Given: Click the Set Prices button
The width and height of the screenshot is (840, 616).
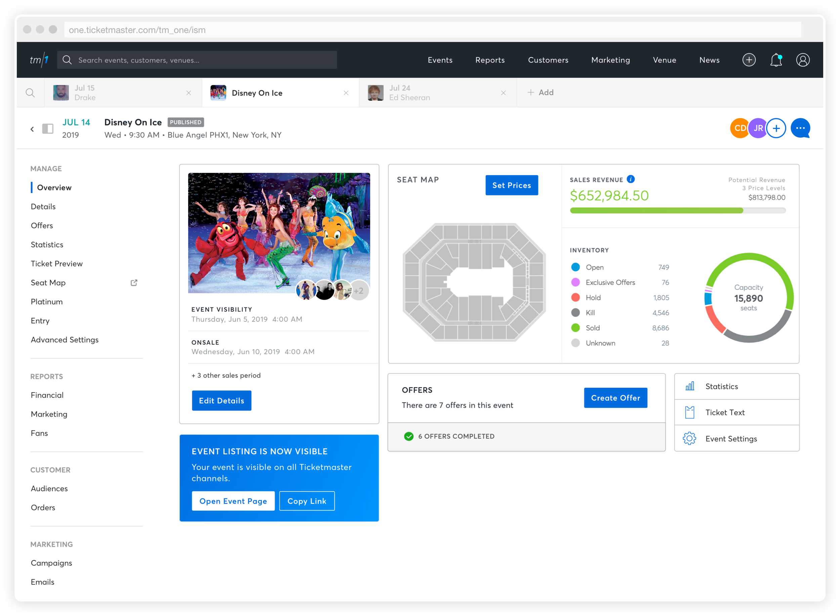Looking at the screenshot, I should [512, 185].
